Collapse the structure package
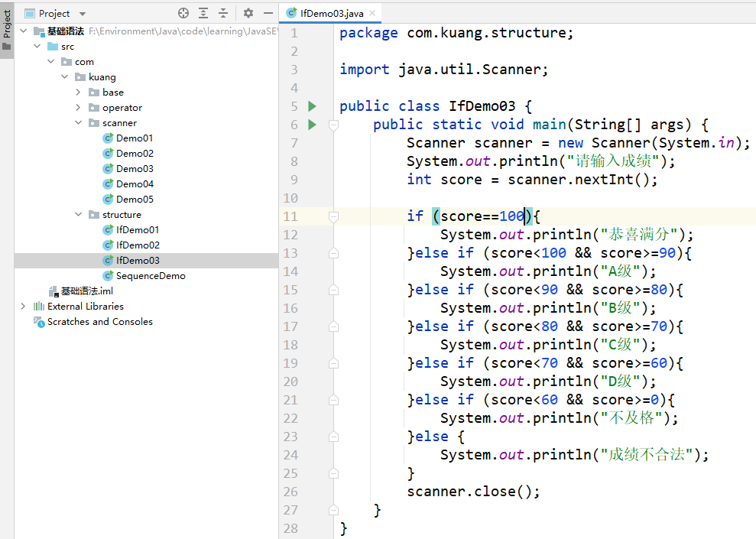The image size is (756, 539). point(79,215)
